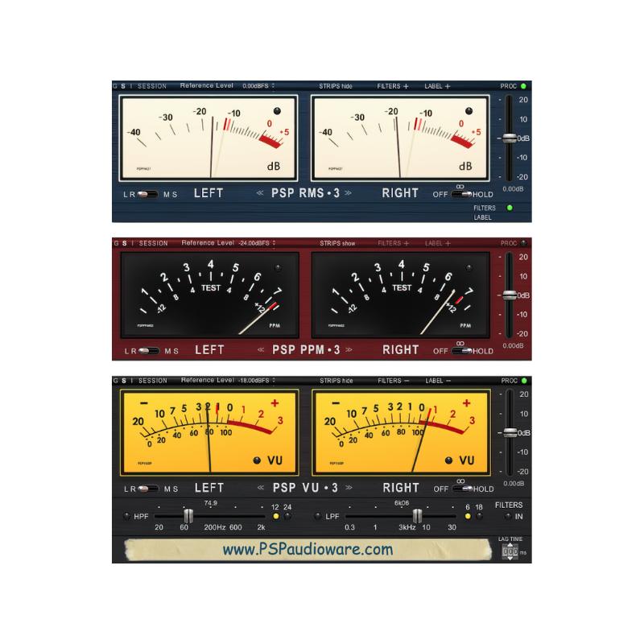Image resolution: width=644 pixels, height=644 pixels.
Task: Click next meter arrows right of PSP VU 3
Action: click(349, 488)
